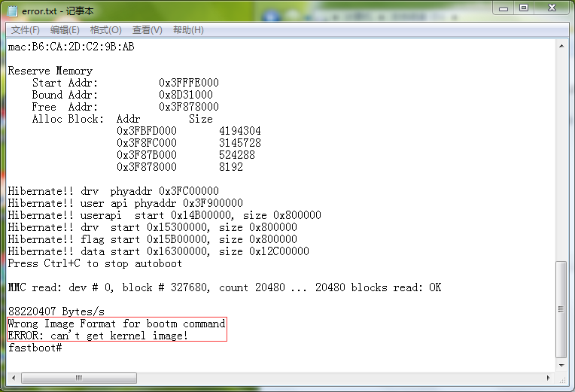Image resolution: width=575 pixels, height=392 pixels.
Task: Click the window resize grip corner
Action: coord(562,379)
